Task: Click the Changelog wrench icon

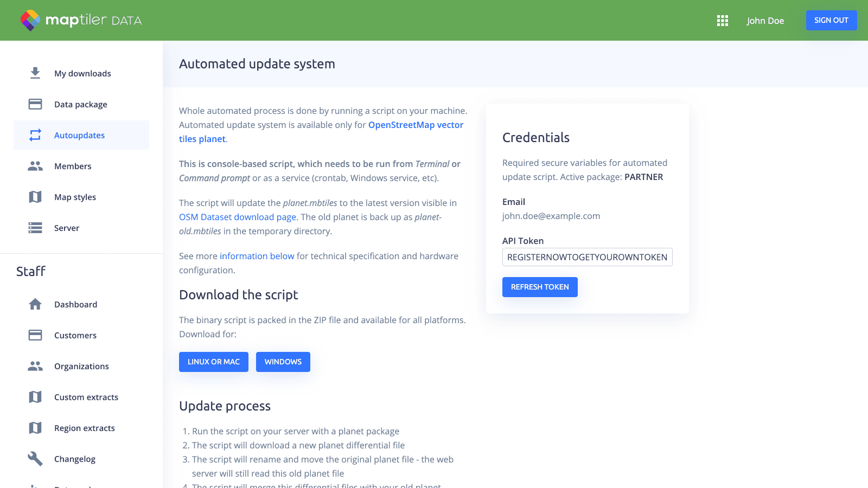Action: [x=35, y=459]
